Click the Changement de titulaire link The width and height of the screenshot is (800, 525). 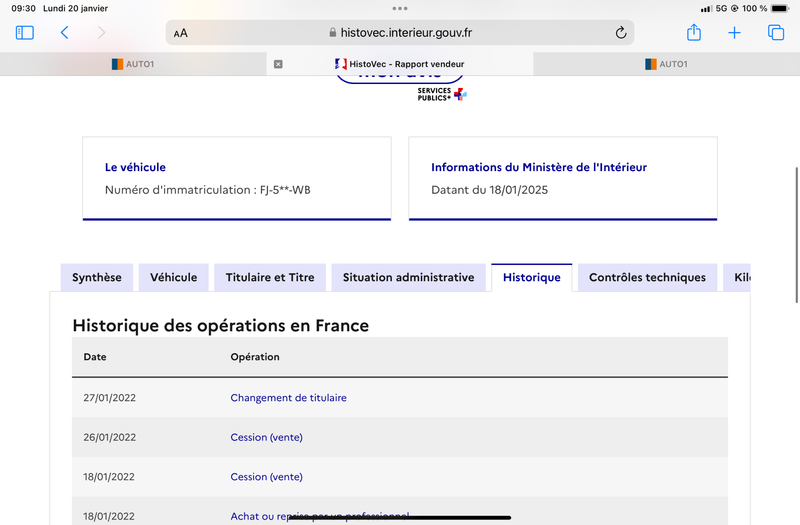288,398
